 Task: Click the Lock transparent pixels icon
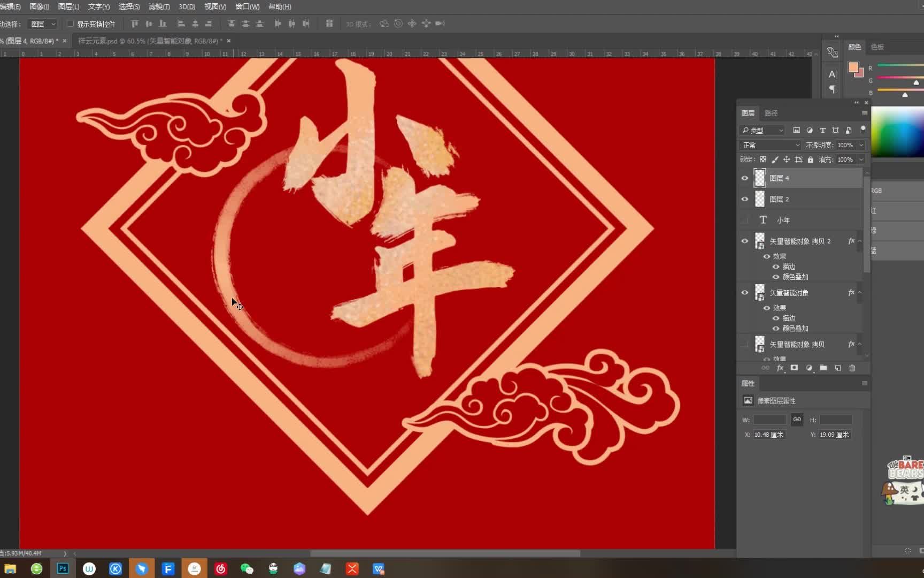tap(763, 159)
